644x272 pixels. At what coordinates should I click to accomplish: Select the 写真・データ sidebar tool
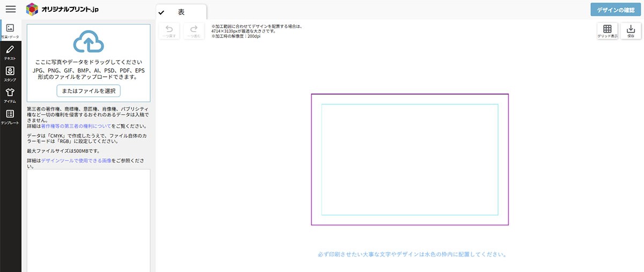10,31
